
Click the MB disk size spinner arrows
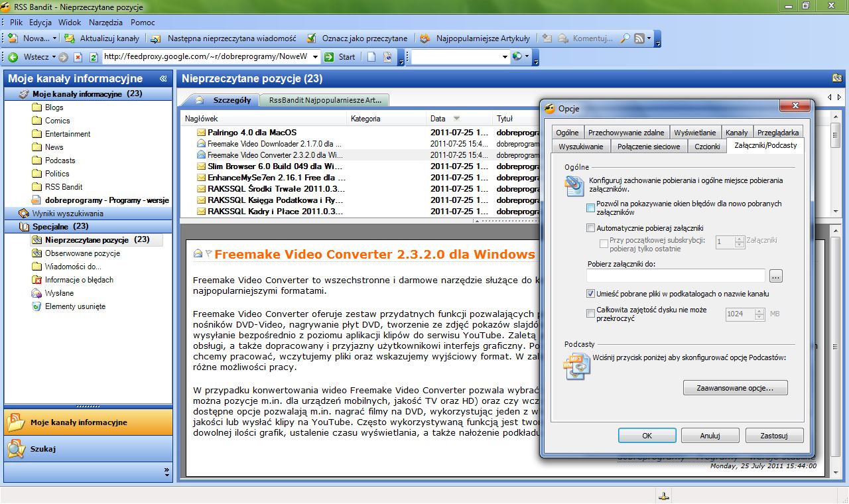(x=759, y=314)
